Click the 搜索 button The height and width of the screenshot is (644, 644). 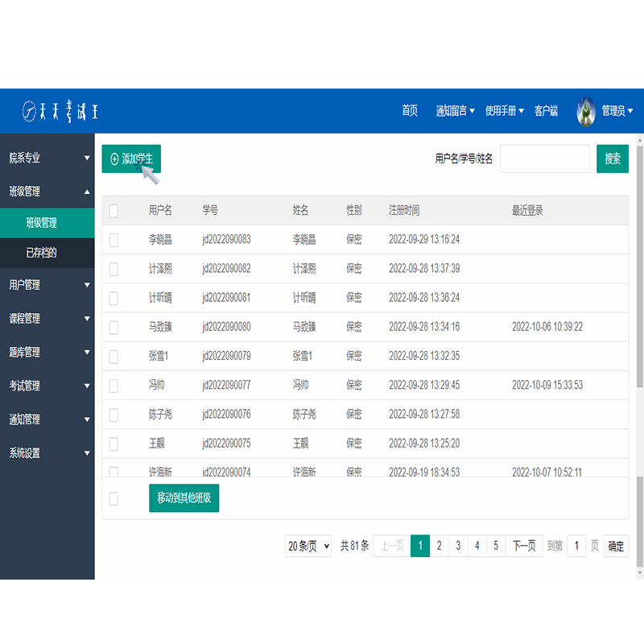tap(613, 159)
